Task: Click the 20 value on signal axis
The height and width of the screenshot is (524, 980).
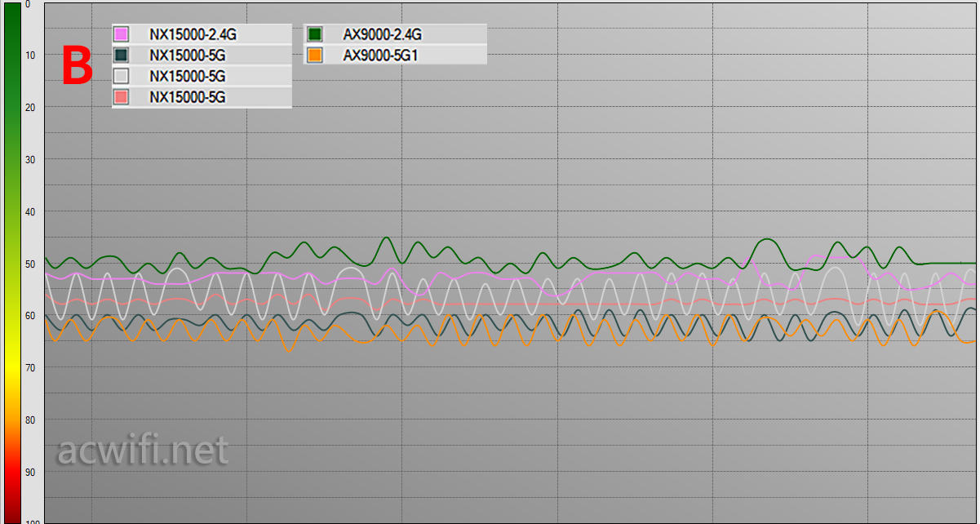Action: (x=30, y=107)
